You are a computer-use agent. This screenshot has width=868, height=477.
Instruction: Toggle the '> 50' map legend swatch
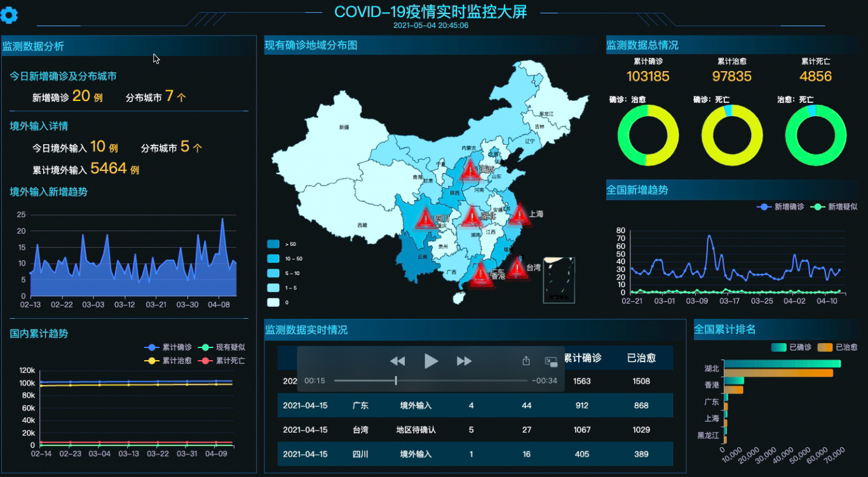(273, 244)
